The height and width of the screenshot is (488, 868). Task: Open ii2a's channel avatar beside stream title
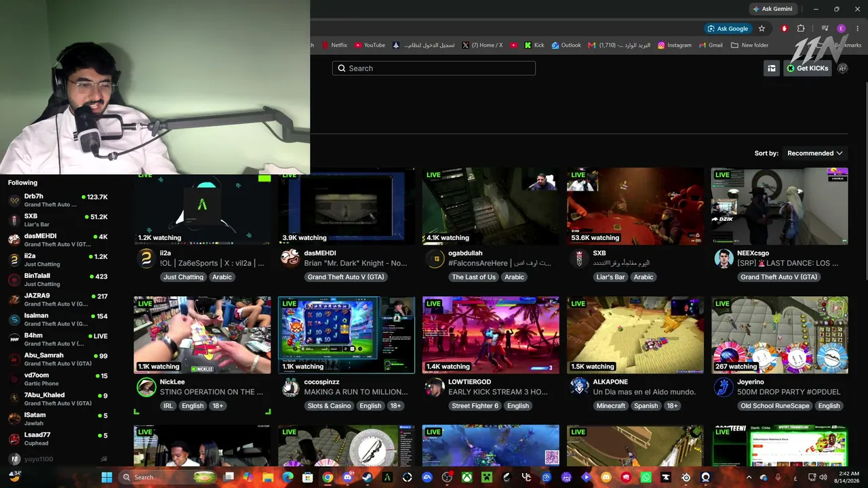point(146,258)
